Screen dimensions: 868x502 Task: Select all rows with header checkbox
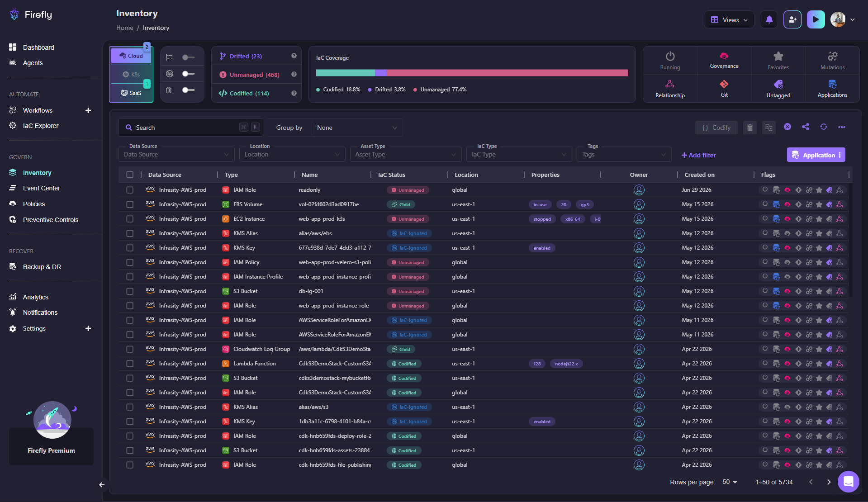point(130,175)
